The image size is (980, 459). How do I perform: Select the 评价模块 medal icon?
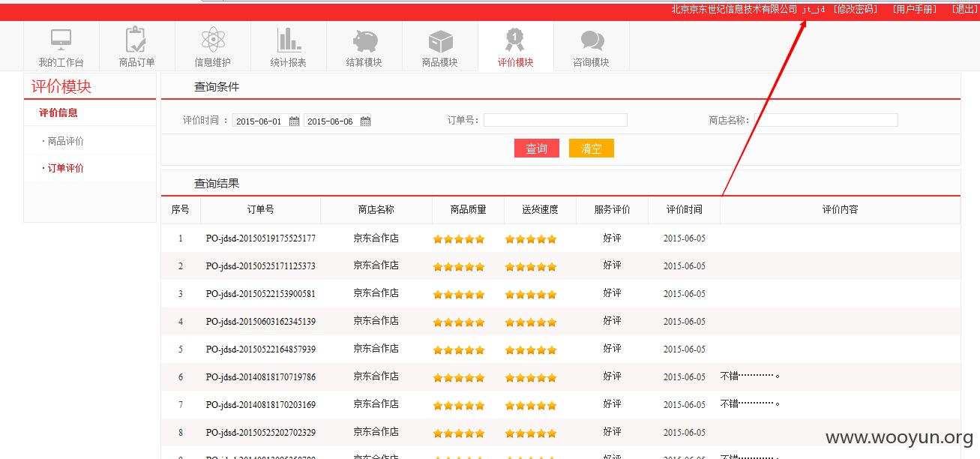pos(515,39)
